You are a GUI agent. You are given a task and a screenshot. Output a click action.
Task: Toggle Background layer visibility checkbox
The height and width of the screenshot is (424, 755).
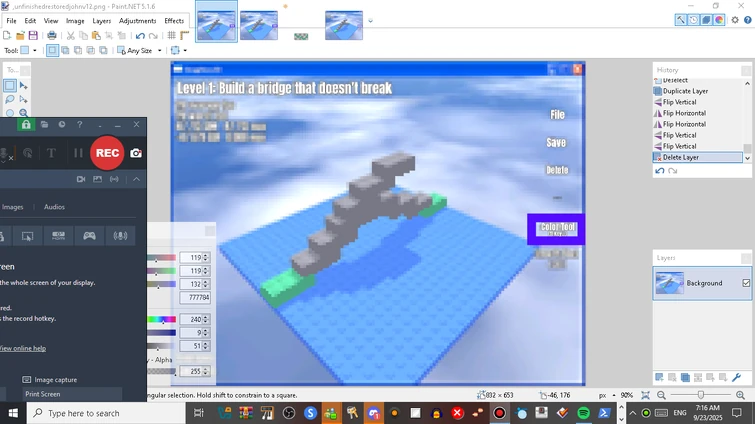pyautogui.click(x=746, y=283)
